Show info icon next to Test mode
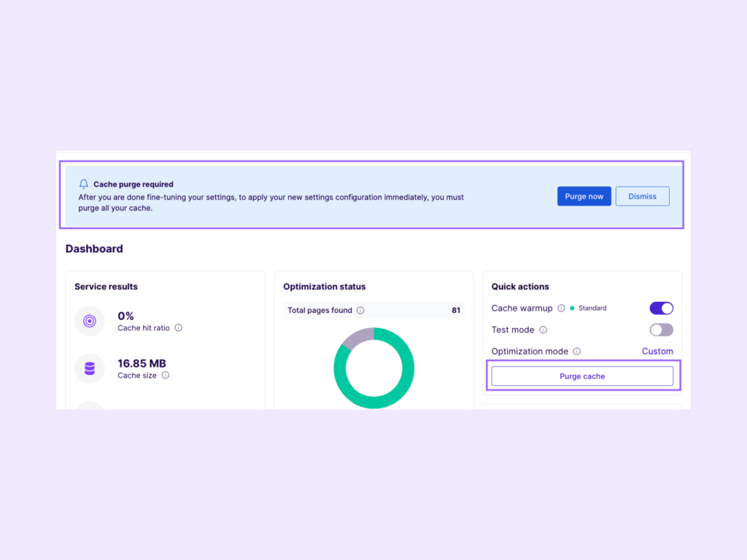 click(x=543, y=330)
